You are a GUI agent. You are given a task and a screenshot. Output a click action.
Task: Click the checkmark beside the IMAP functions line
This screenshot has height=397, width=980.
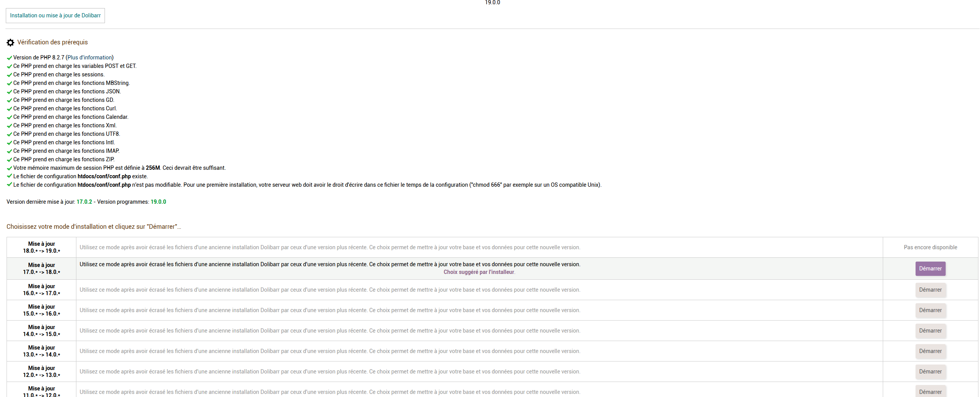pyautogui.click(x=9, y=151)
